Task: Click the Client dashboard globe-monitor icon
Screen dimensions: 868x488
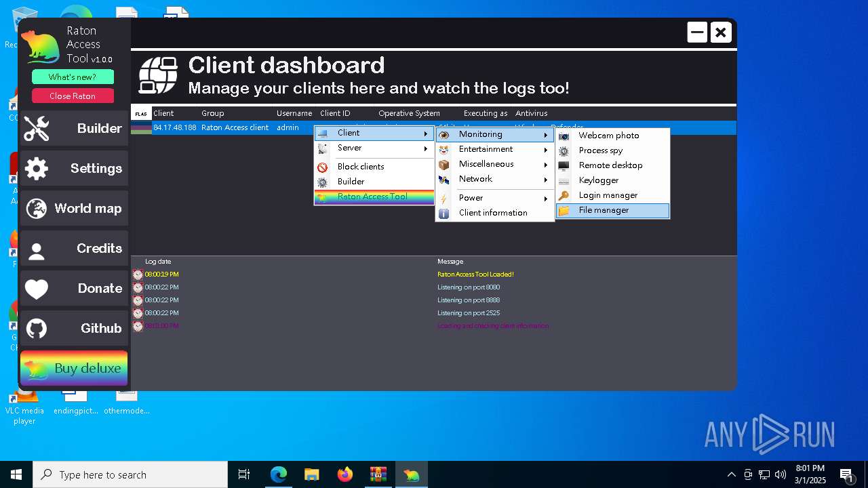Action: [158, 75]
